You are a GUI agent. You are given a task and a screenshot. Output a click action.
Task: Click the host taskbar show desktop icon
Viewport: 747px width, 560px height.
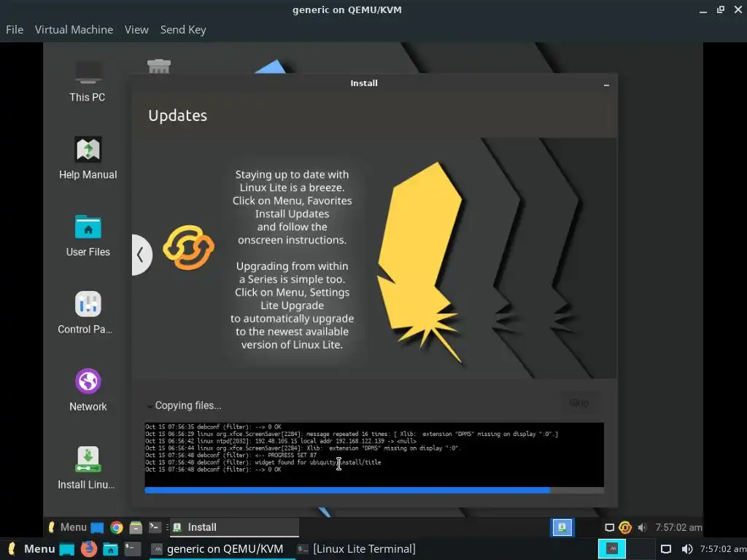coord(66,549)
